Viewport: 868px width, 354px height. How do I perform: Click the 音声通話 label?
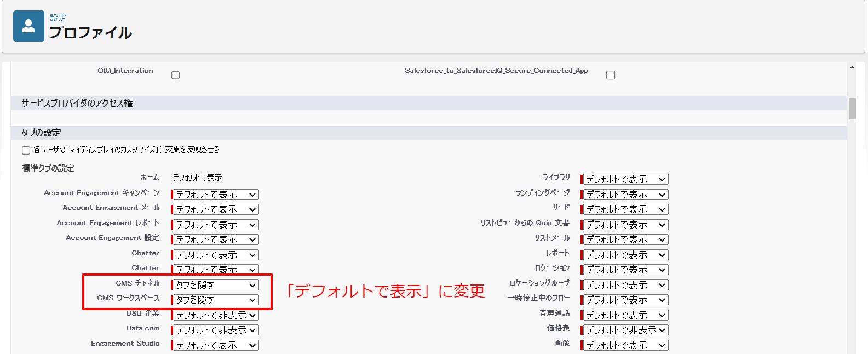[555, 313]
